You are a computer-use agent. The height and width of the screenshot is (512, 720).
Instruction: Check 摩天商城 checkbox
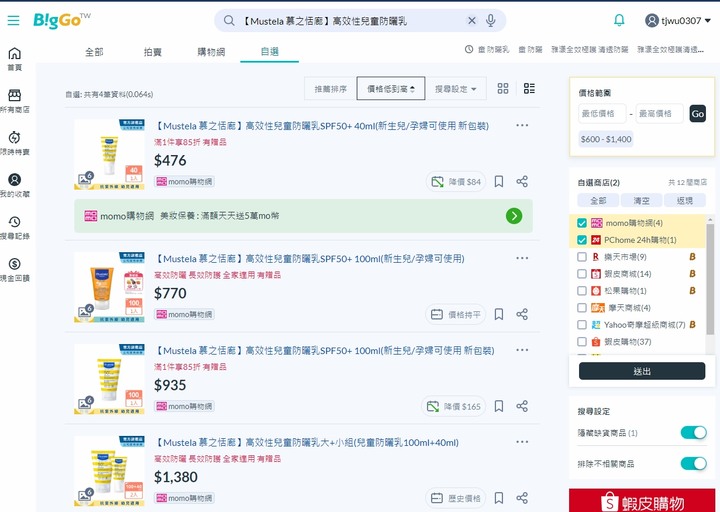tap(582, 308)
